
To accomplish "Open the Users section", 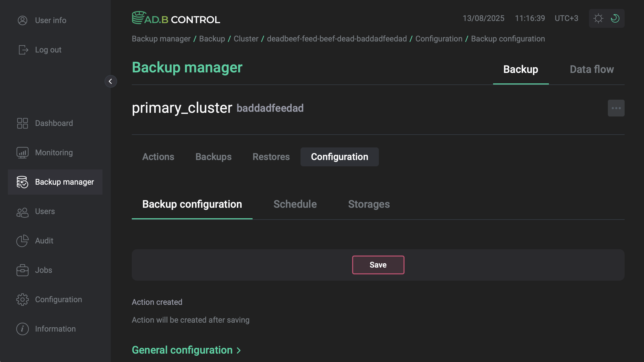I will [45, 211].
